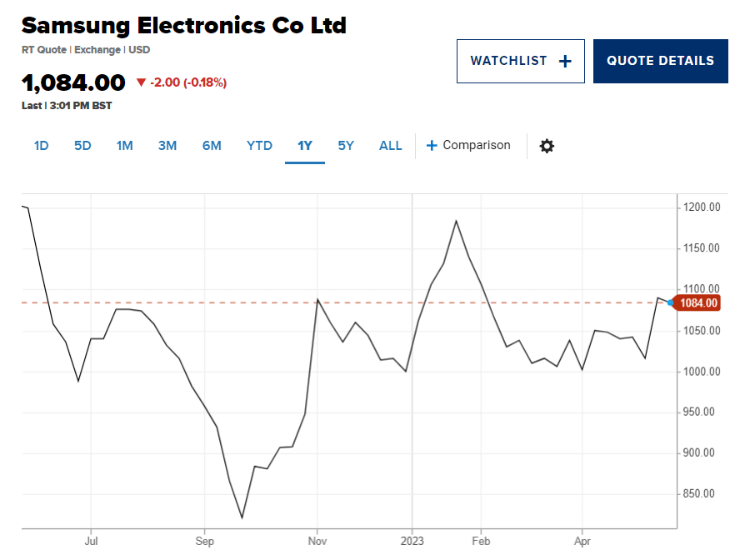
Task: Click the 1050.00 y-axis label
Action: click(x=702, y=331)
